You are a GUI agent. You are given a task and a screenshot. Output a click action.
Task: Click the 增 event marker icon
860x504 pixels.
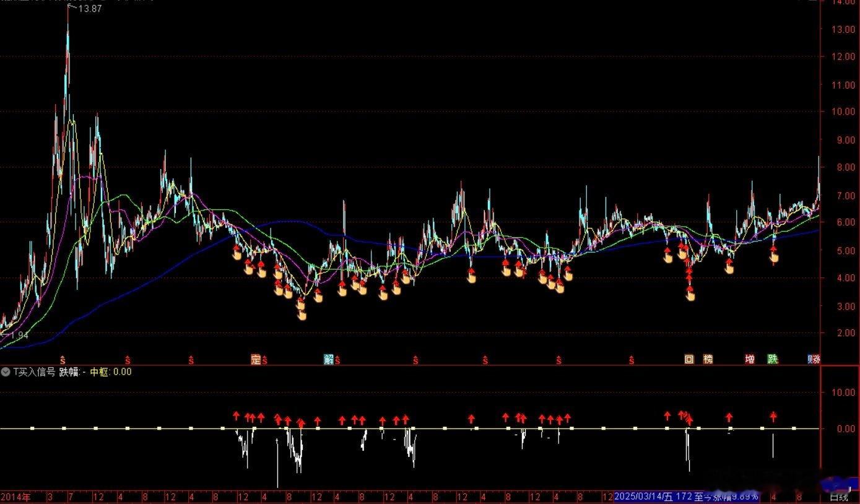coord(750,359)
